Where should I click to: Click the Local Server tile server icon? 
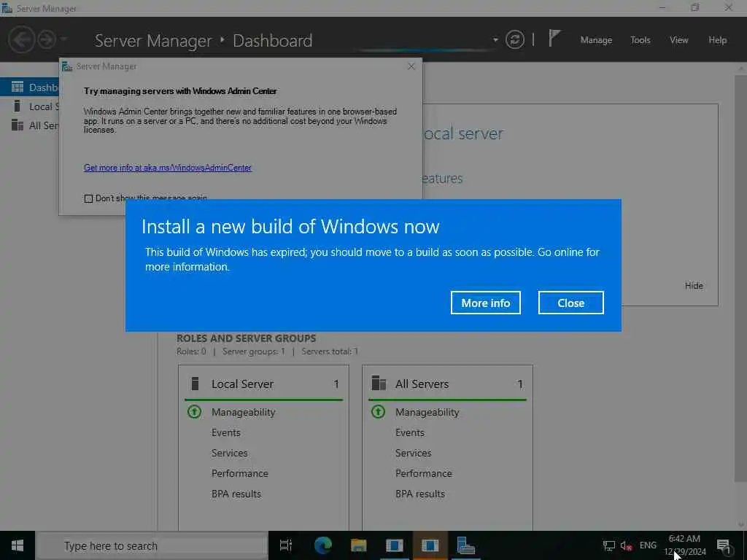195,384
